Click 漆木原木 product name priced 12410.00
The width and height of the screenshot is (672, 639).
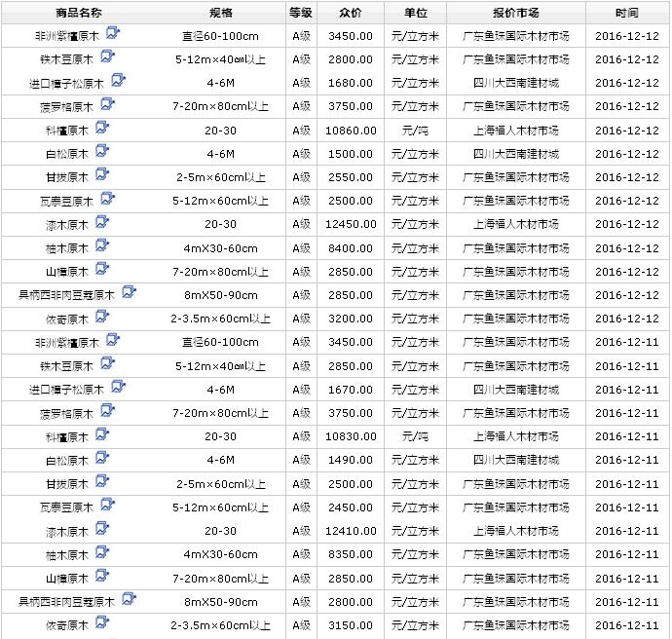click(x=66, y=532)
